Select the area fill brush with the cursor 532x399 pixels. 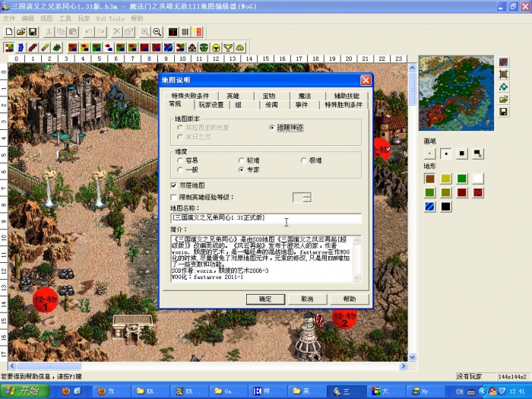[478, 154]
